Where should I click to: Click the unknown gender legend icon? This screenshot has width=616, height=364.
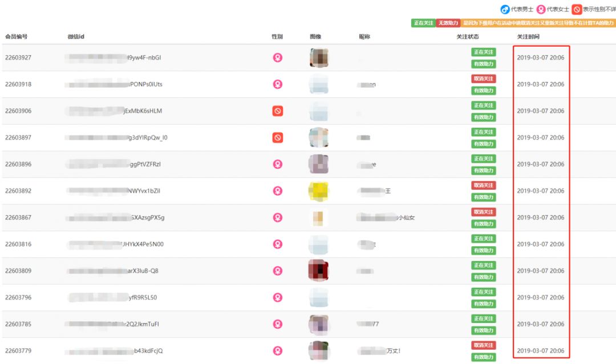coord(577,9)
